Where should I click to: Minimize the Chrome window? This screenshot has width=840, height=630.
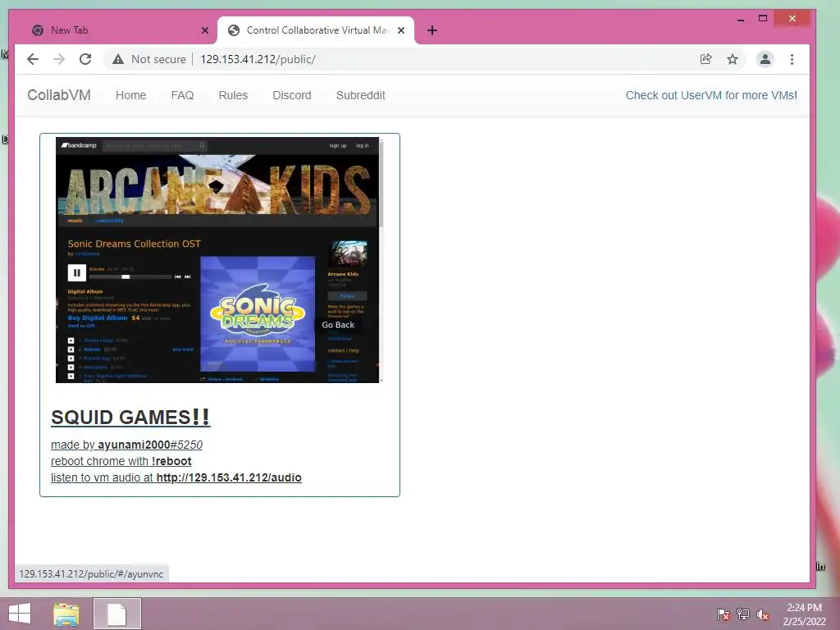click(741, 20)
